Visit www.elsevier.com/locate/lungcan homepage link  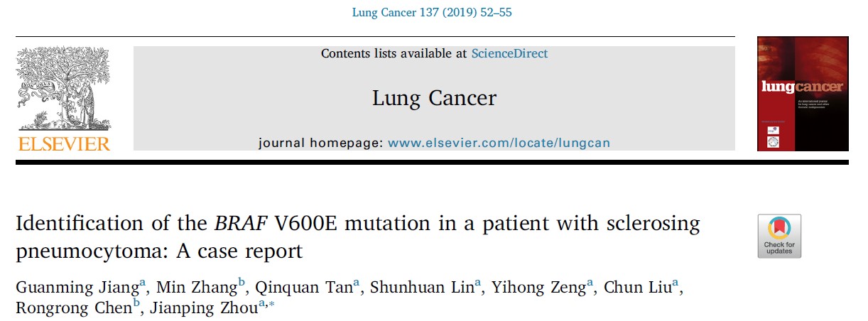click(x=499, y=143)
